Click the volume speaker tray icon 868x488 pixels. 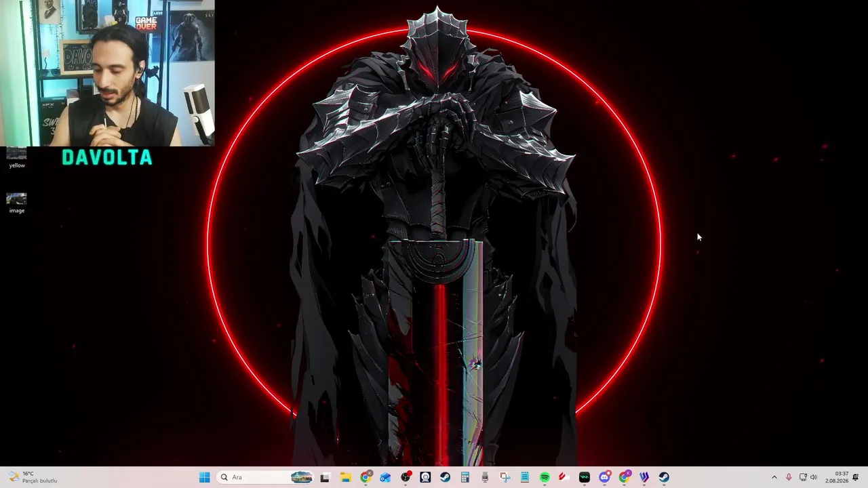(x=814, y=477)
